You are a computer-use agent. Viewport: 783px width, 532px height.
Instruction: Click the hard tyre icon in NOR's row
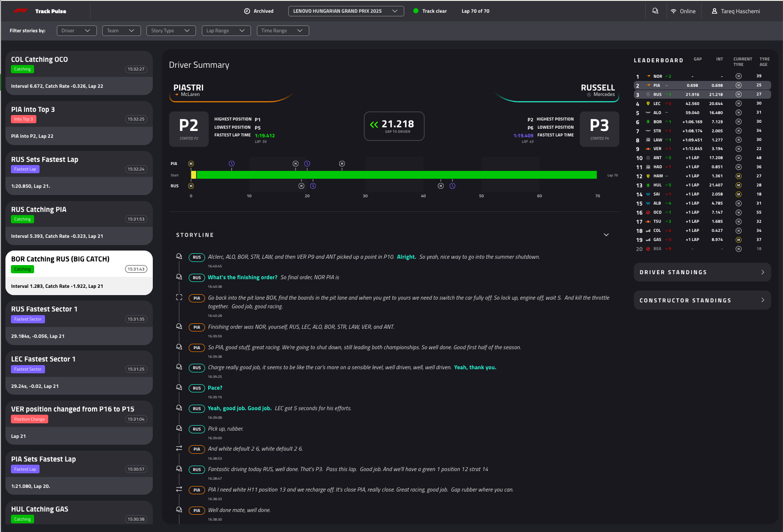738,76
